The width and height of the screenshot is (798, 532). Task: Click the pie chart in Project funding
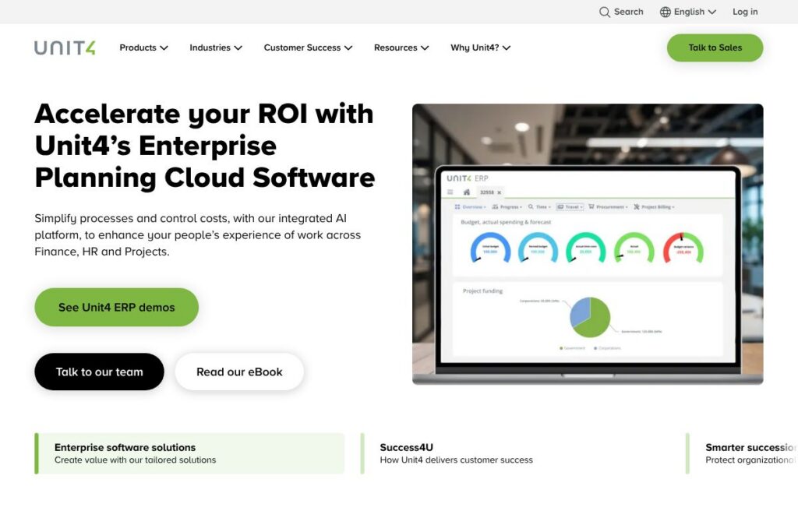pyautogui.click(x=590, y=316)
